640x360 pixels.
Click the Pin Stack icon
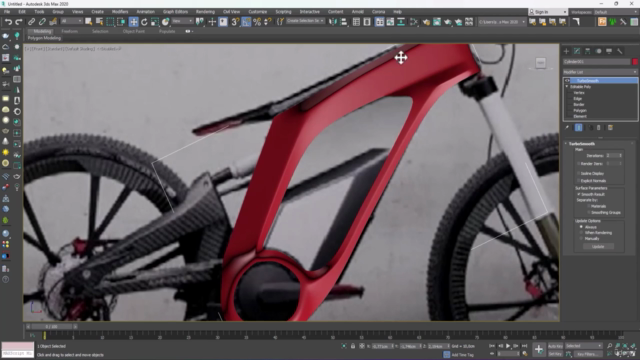click(567, 127)
